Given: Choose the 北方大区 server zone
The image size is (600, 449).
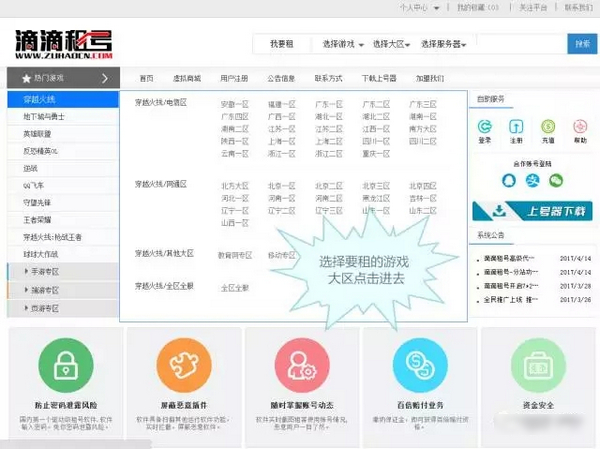Looking at the screenshot, I should click(x=235, y=186).
